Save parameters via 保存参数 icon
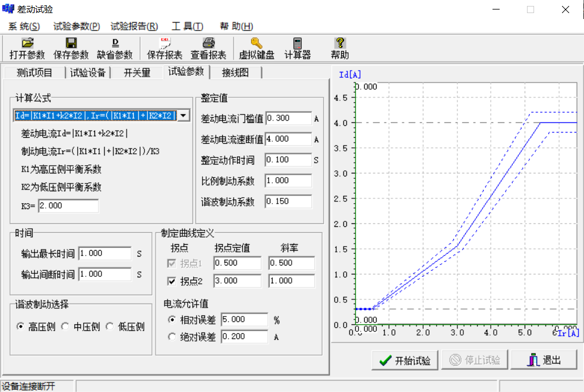Image resolution: width=584 pixels, height=392 pixels. pos(71,48)
